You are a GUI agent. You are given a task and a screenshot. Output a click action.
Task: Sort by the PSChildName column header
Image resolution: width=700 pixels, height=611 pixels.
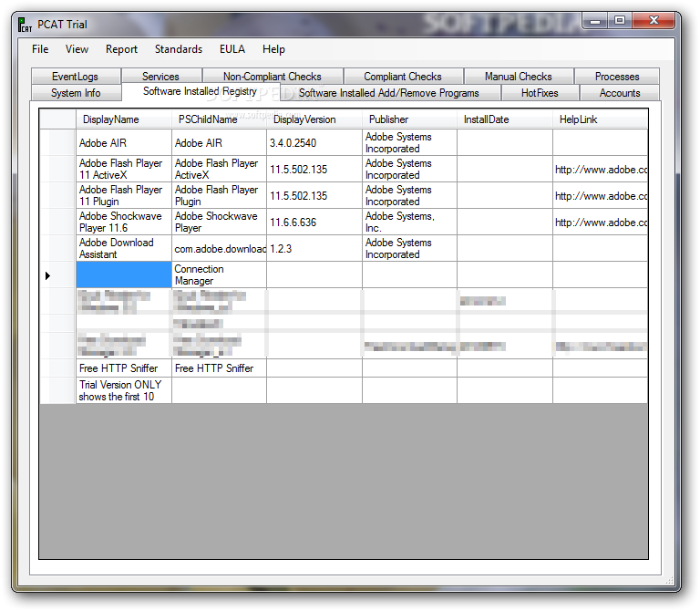pyautogui.click(x=219, y=119)
